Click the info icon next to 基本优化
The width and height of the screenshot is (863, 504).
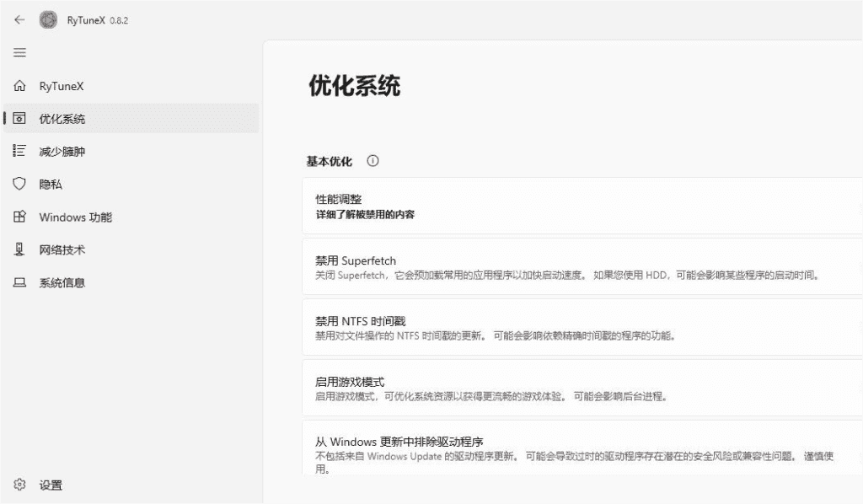point(373,161)
